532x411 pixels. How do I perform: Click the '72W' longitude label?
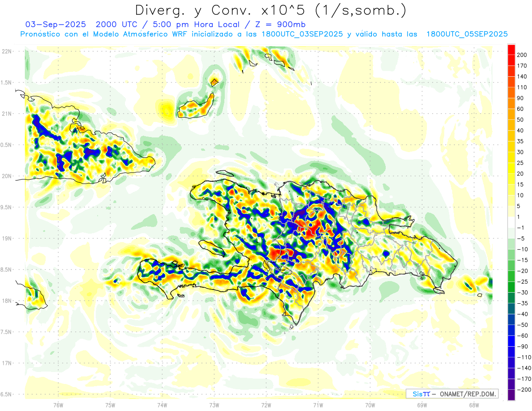[266, 405]
